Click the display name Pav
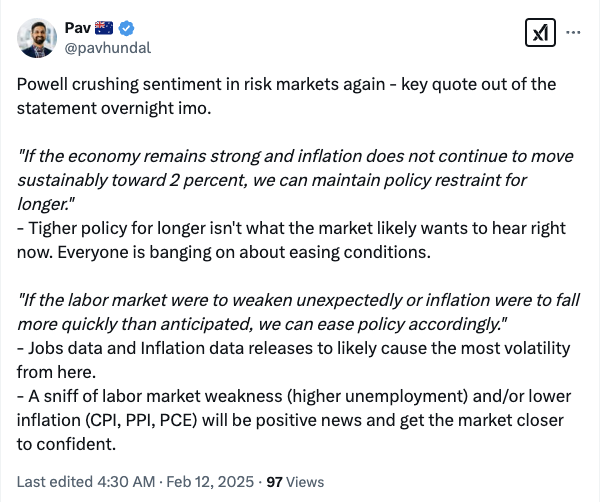 80,27
